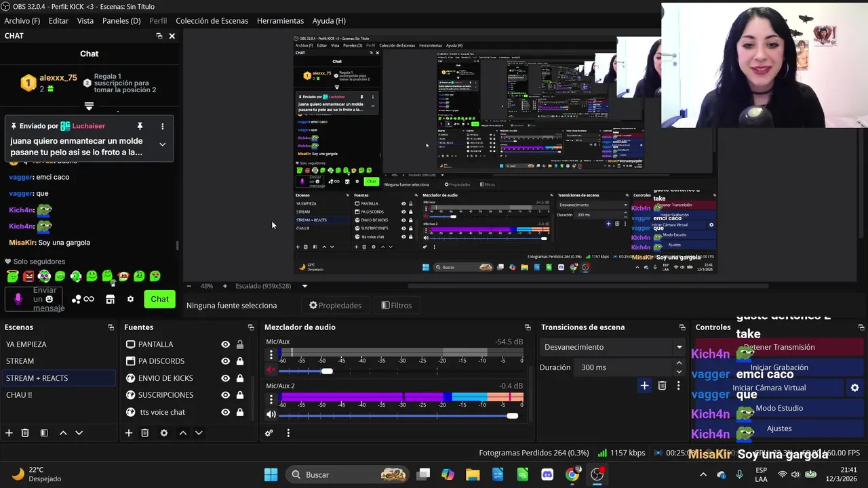Open the emoji picker in message box
Image resolution: width=868 pixels, height=488 pixels.
pyautogui.click(x=49, y=299)
